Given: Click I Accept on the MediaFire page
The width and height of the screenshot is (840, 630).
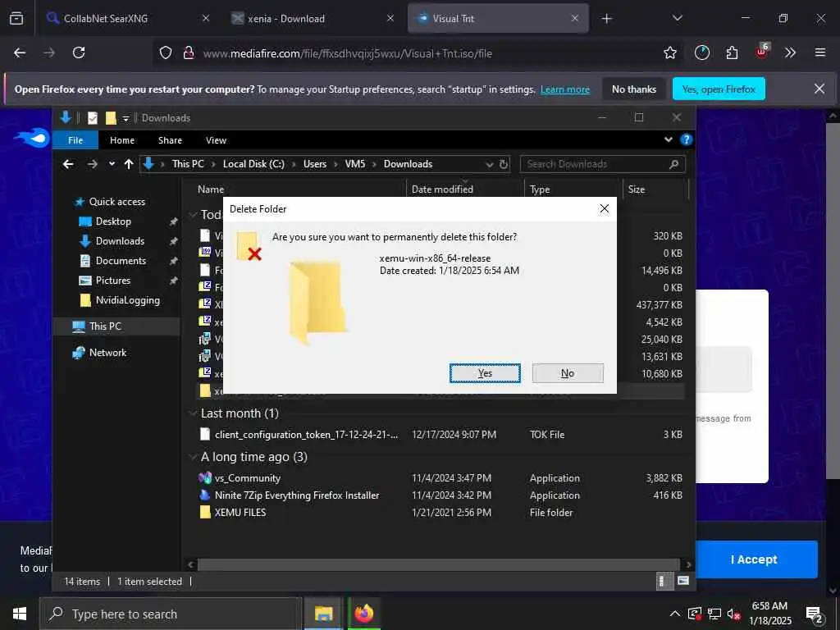Looking at the screenshot, I should tap(754, 559).
